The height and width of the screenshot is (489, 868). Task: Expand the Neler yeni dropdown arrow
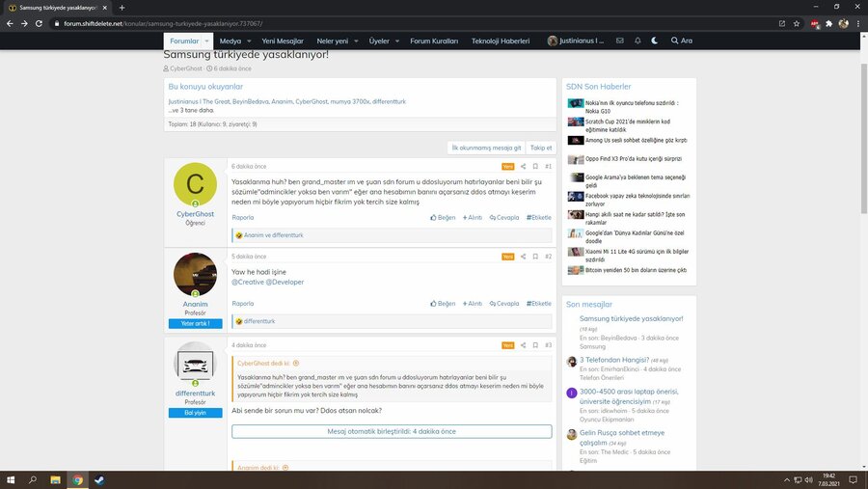356,41
